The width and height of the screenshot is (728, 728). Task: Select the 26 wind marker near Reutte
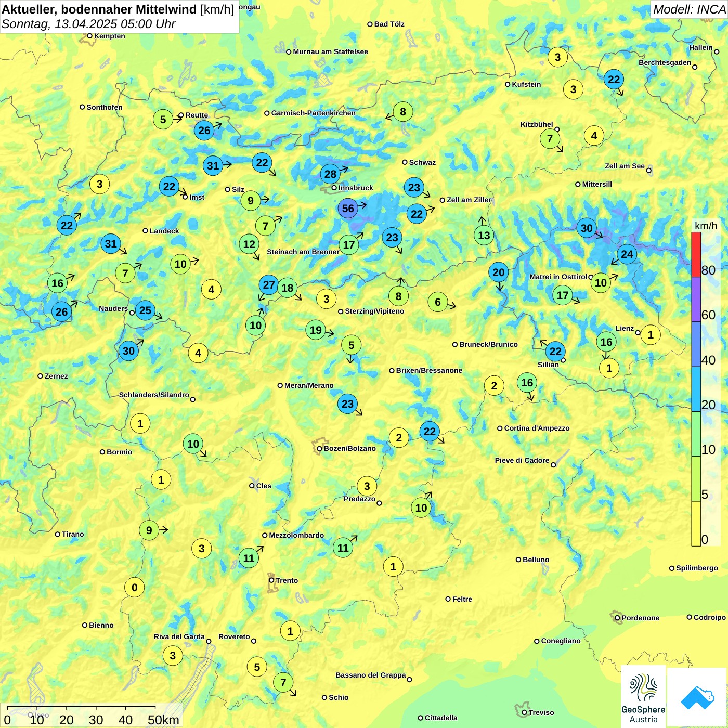tap(204, 130)
